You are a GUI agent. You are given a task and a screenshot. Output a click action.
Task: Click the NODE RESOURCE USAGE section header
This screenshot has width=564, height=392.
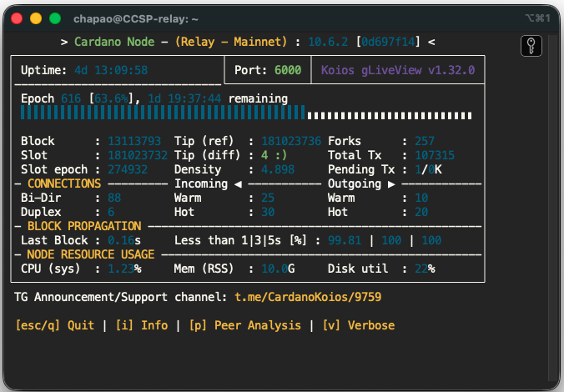tap(90, 254)
